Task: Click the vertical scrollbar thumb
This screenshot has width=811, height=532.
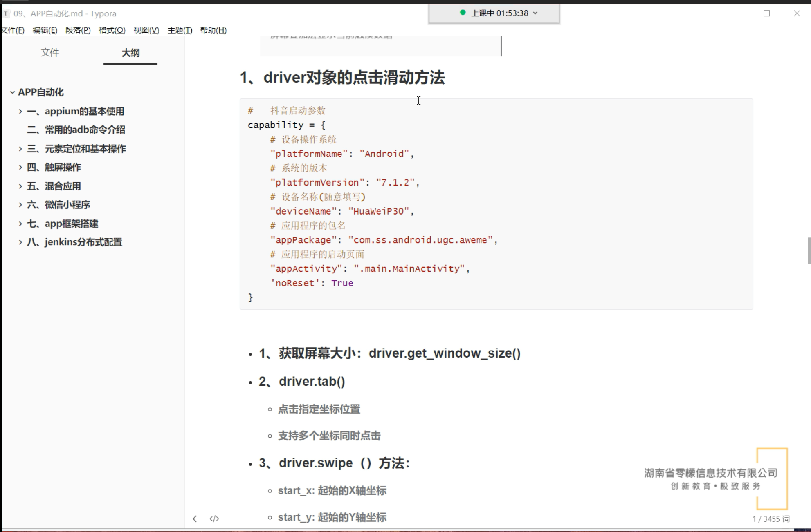Action: point(809,250)
